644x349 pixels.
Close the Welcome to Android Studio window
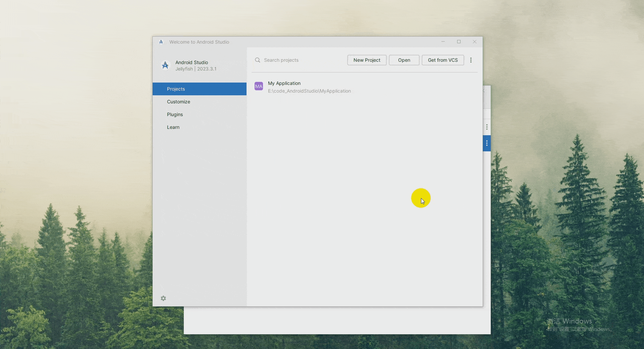coord(475,42)
